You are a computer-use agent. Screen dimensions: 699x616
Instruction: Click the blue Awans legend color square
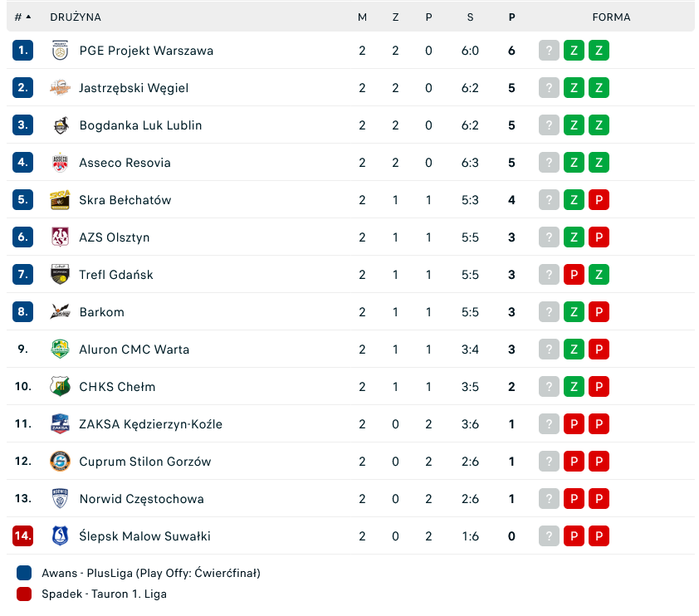pos(24,573)
